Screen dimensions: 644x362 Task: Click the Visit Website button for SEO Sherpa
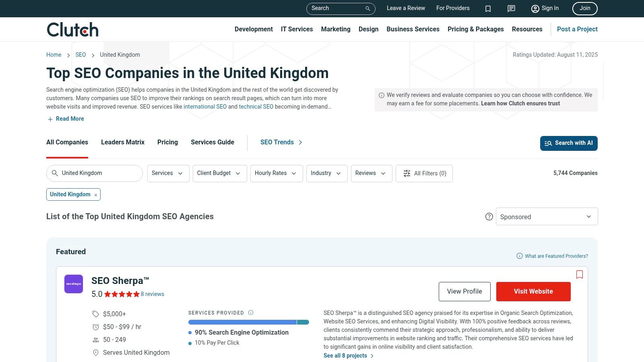533,291
